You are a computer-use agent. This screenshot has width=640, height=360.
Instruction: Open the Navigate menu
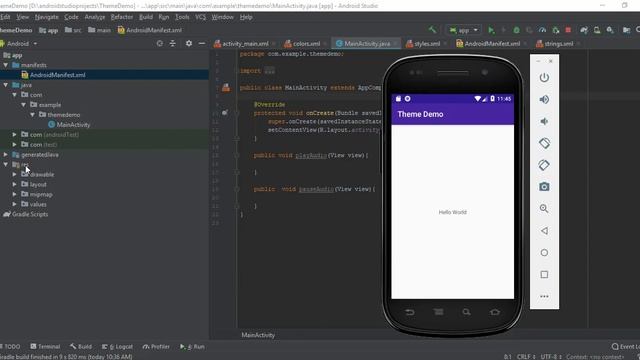[x=47, y=17]
